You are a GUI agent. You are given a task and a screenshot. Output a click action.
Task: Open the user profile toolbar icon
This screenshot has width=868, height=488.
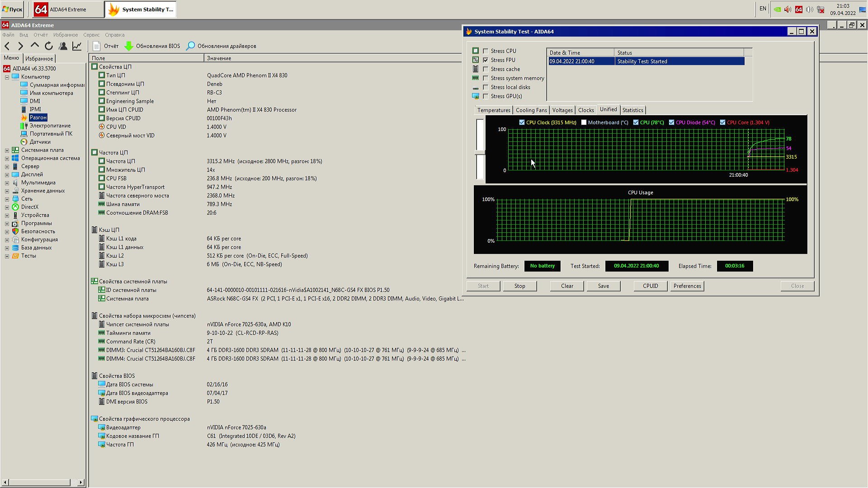(x=63, y=46)
